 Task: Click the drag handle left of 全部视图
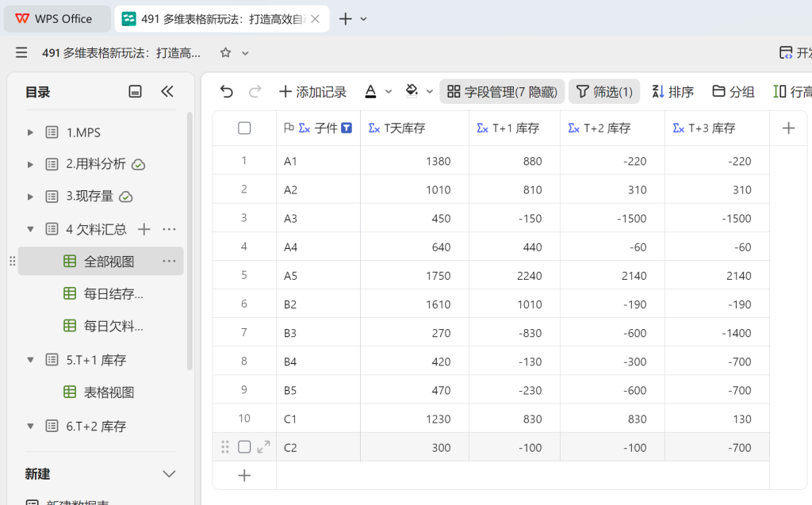coord(13,261)
